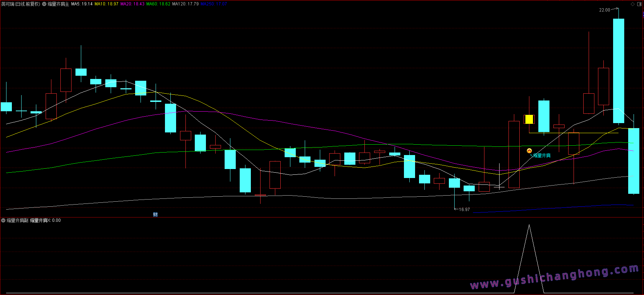This screenshot has width=644, height=295.
Task: Click the diamond icon in top-right corner
Action: 632,4
